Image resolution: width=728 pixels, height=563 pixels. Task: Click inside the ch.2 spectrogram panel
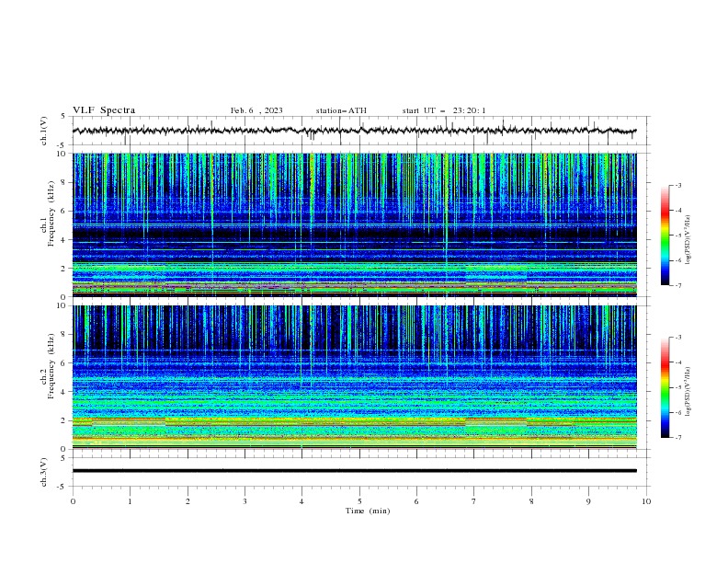(355, 377)
